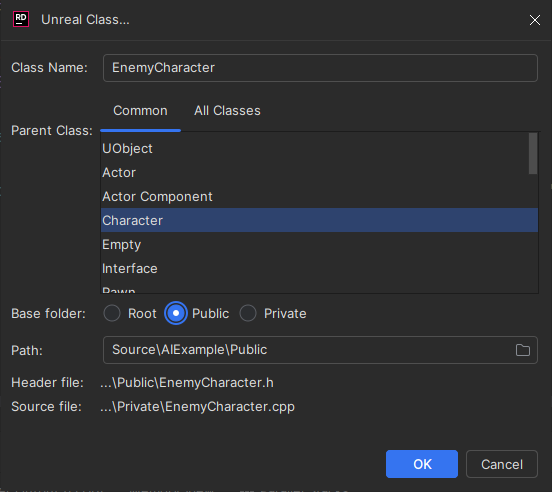
Task: Cancel the Unreal Class dialog
Action: pyautogui.click(x=502, y=464)
